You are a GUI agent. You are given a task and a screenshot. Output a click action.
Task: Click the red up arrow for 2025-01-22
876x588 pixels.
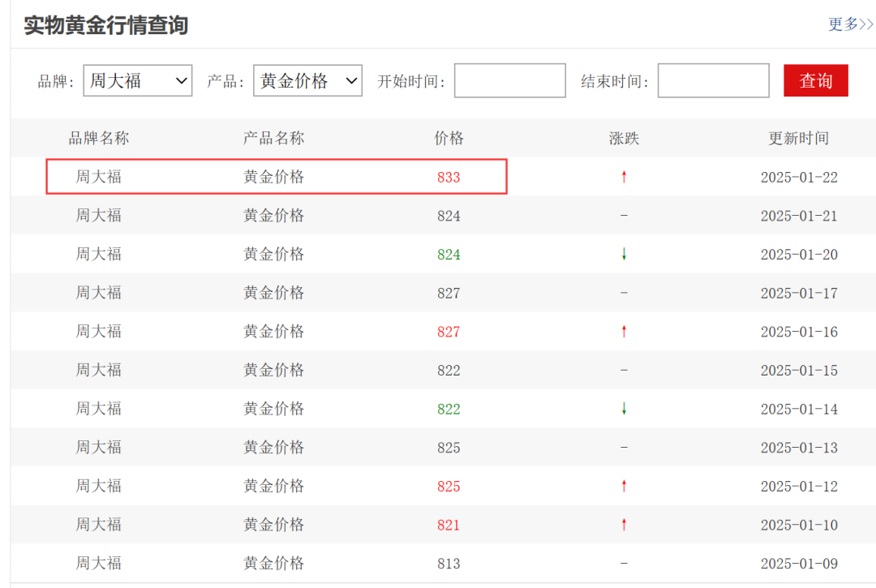pyautogui.click(x=624, y=177)
